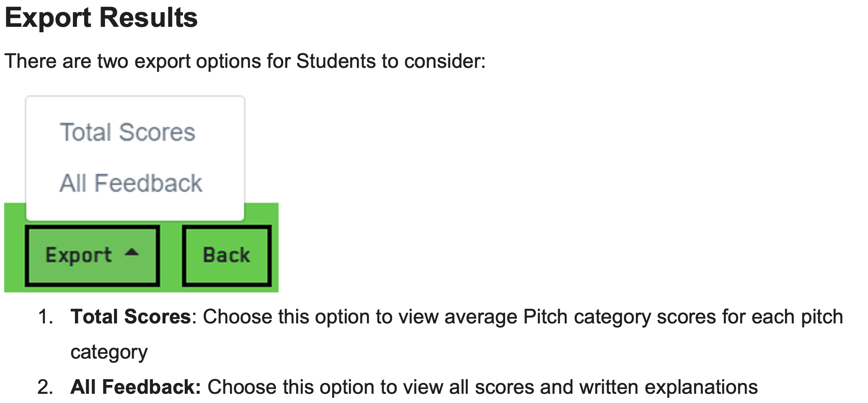Image resolution: width=868 pixels, height=403 pixels.
Task: Click the Export Results heading
Action: 101,18
